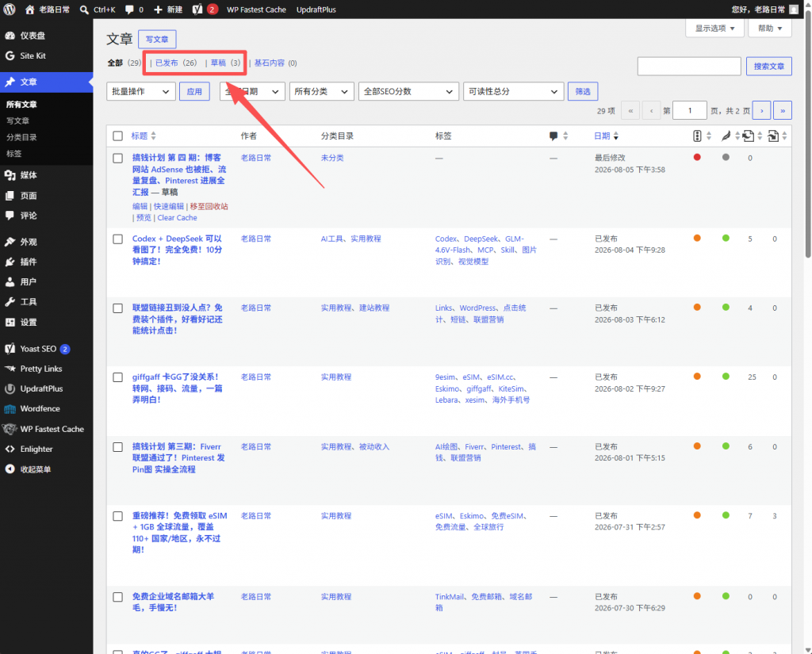
Task: Filter by 已发布 (26) posts
Action: coord(176,63)
